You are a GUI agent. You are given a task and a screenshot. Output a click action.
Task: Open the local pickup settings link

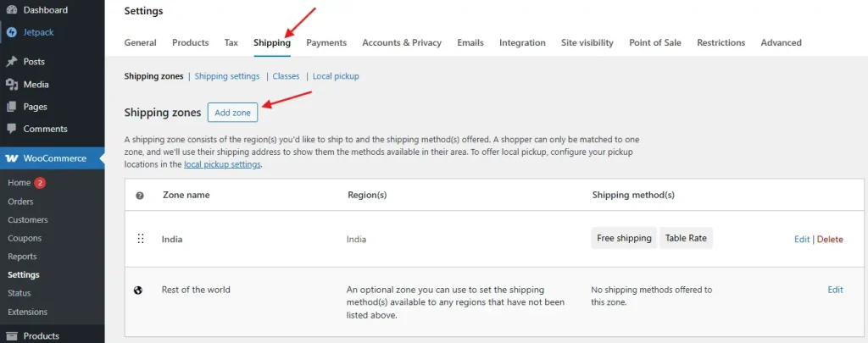(222, 164)
